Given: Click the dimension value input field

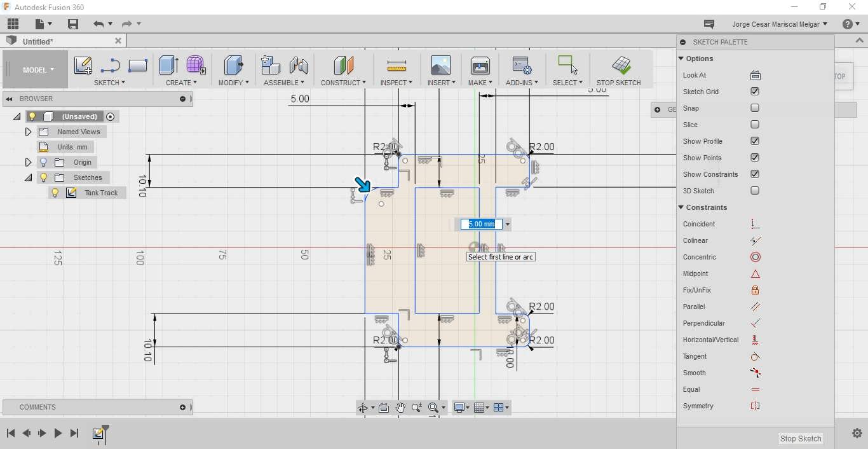Looking at the screenshot, I should (x=482, y=224).
